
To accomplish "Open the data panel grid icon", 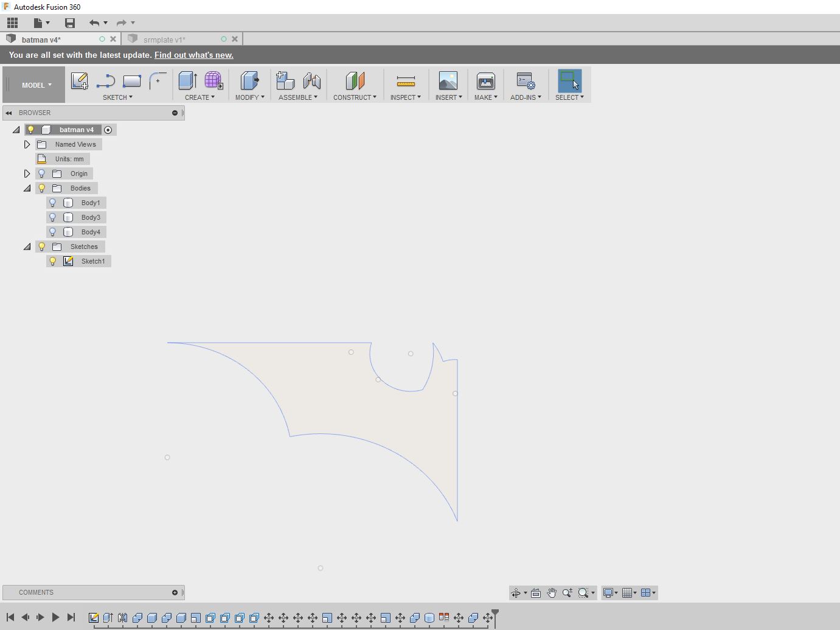I will (x=12, y=23).
